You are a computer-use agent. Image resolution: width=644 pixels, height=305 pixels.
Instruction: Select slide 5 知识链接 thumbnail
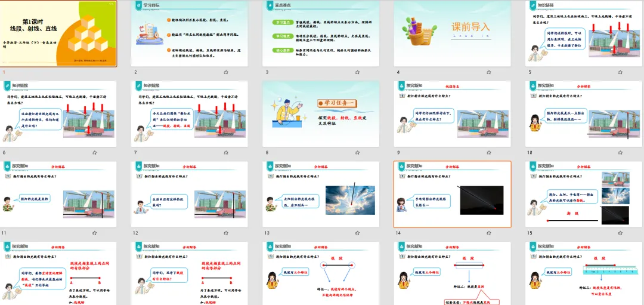coord(584,33)
